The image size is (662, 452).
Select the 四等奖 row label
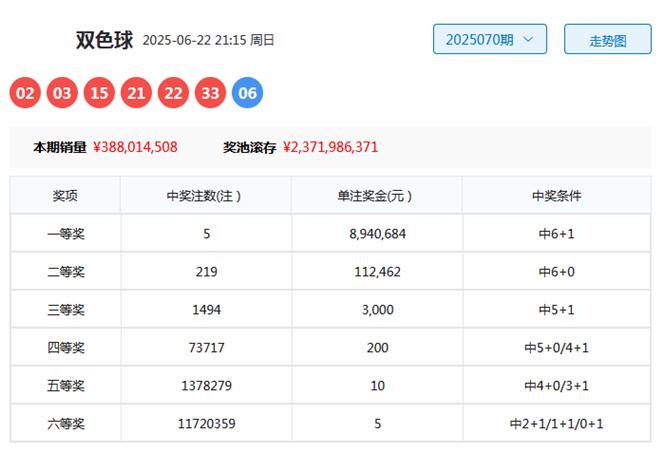66,347
